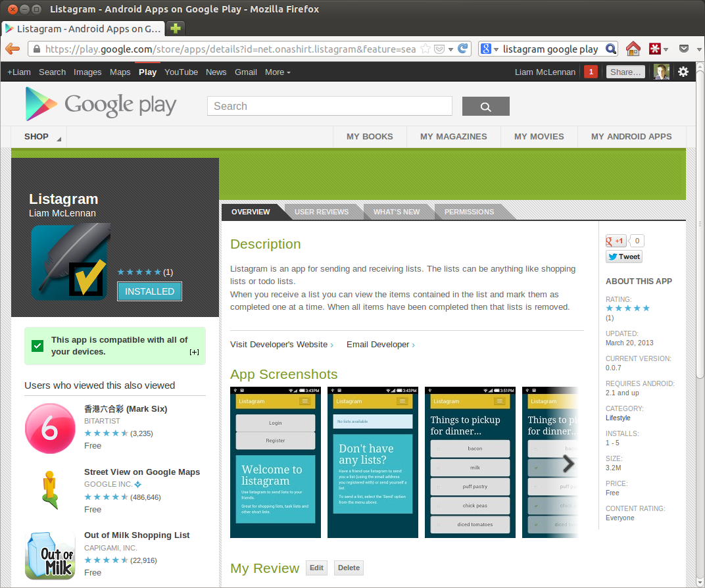Click the Google Play logo

[101, 105]
